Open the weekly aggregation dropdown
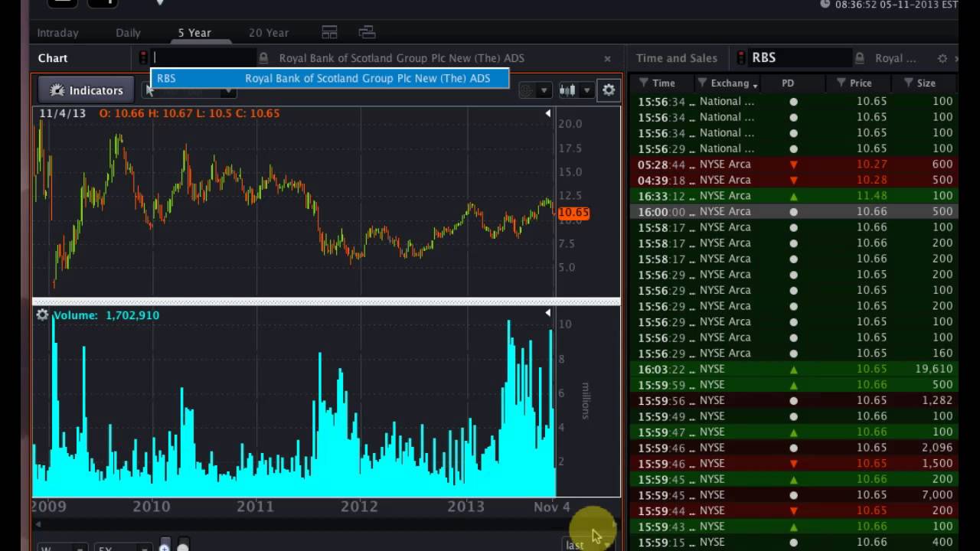This screenshot has width=980, height=551. pos(63,546)
